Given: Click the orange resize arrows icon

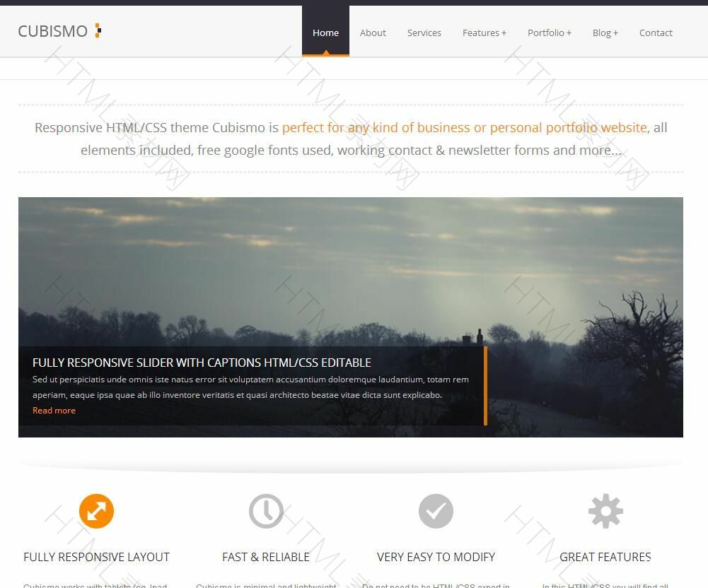Looking at the screenshot, I should tap(96, 511).
